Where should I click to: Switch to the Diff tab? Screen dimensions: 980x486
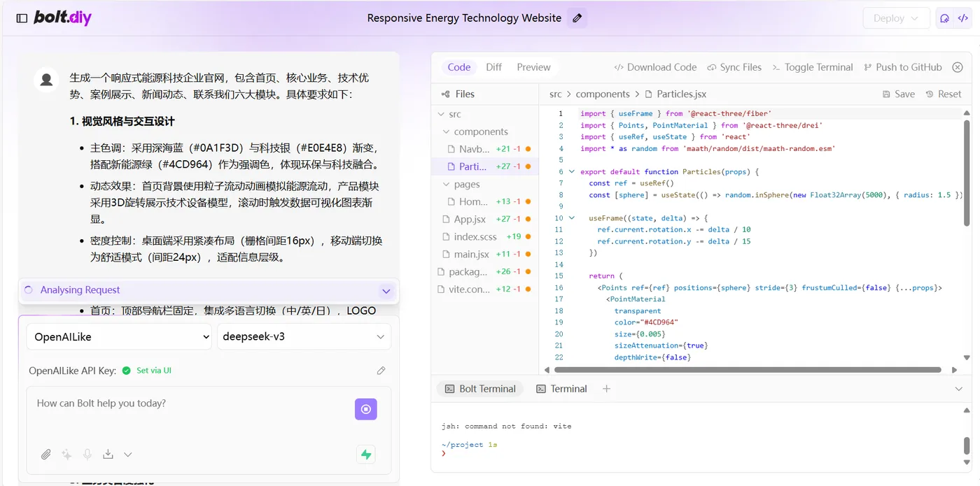[x=494, y=67]
